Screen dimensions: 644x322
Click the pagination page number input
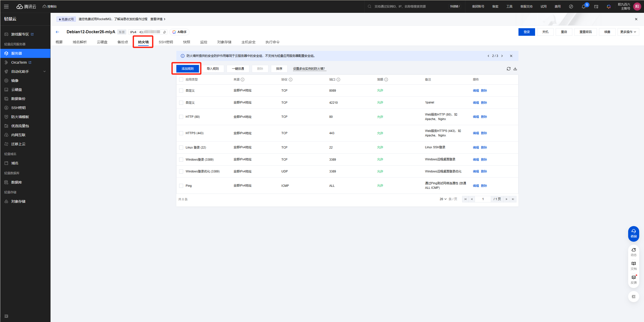483,199
